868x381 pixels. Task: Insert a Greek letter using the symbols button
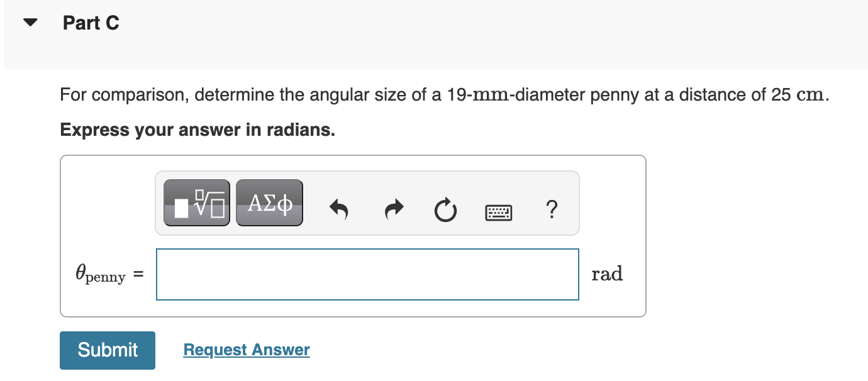[x=269, y=202]
